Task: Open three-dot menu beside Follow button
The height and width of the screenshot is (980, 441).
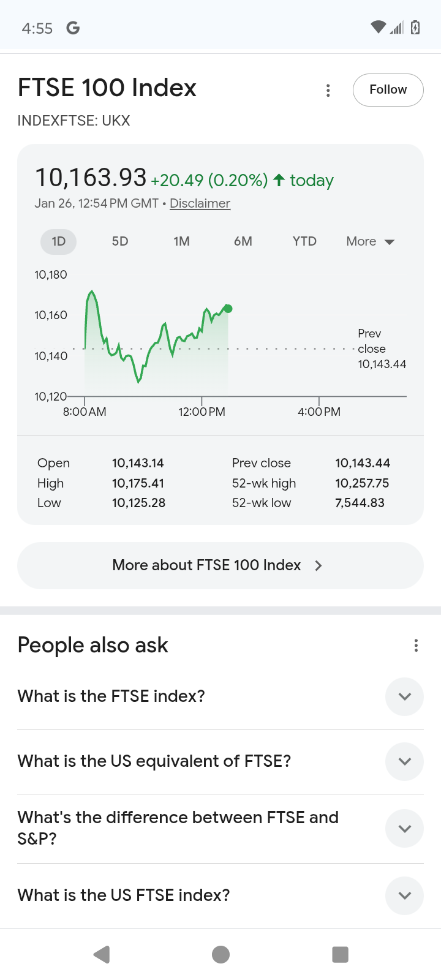Action: point(328,91)
